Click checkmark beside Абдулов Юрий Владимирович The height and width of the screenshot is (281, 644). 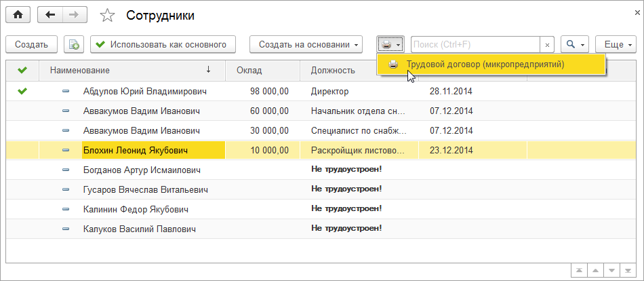click(22, 90)
